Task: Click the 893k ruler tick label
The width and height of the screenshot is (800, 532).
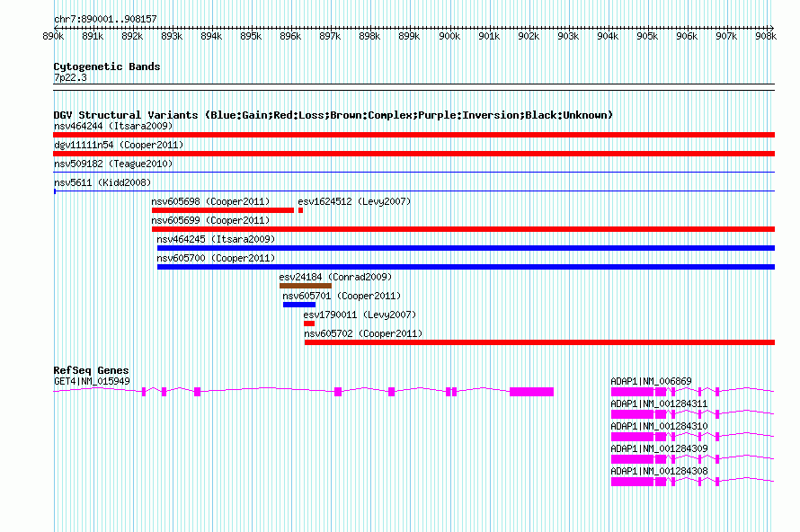Action: pyautogui.click(x=172, y=36)
